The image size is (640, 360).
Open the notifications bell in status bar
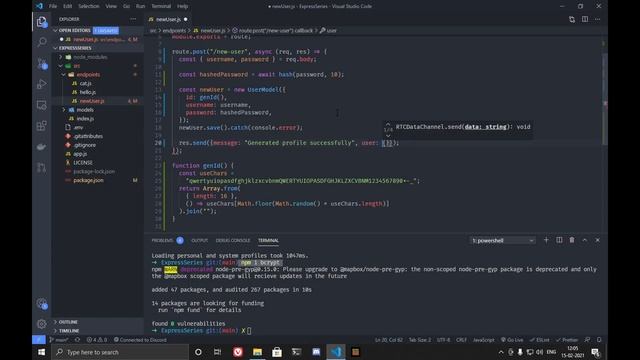[x=599, y=340]
